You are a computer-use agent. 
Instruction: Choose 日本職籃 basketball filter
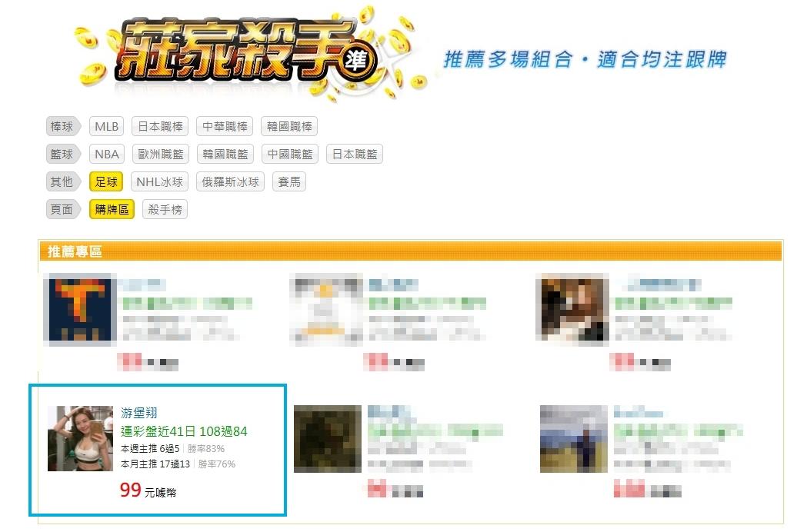pyautogui.click(x=355, y=155)
